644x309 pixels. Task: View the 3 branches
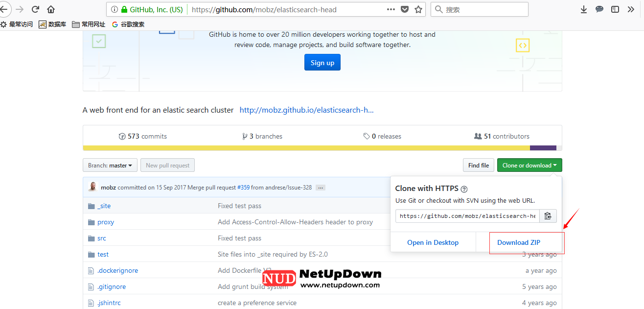pos(262,136)
